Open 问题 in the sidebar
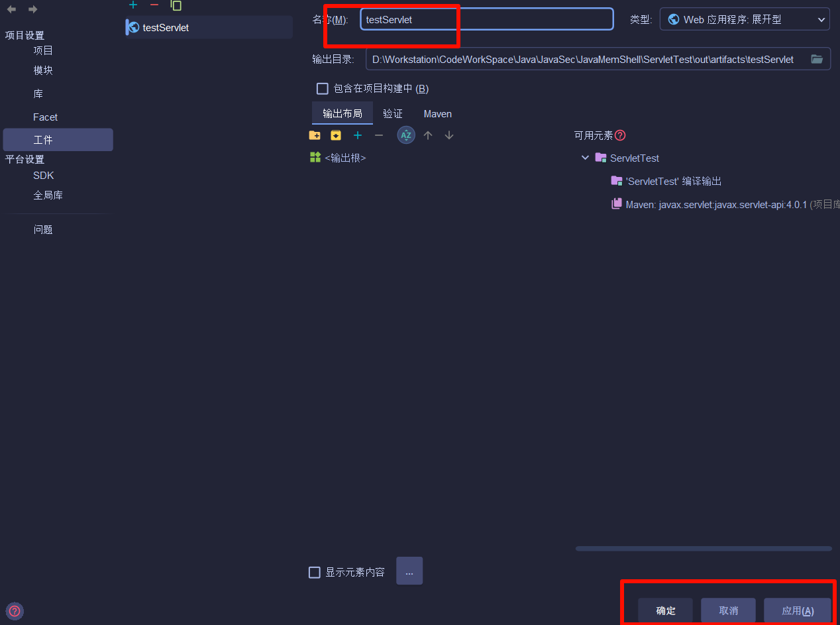Screen dimensions: 840x625 43,229
